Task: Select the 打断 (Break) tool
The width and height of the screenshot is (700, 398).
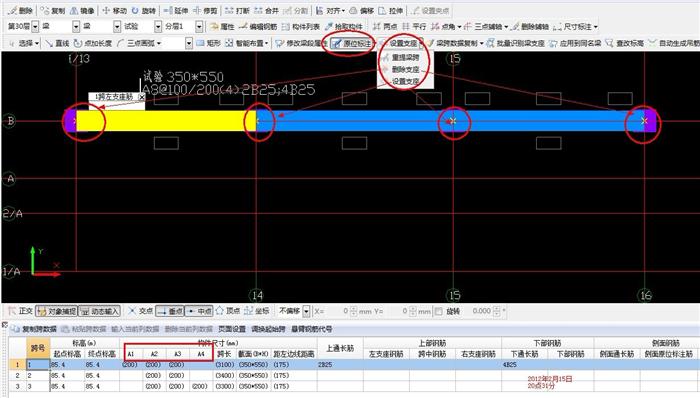Action: coord(237,10)
